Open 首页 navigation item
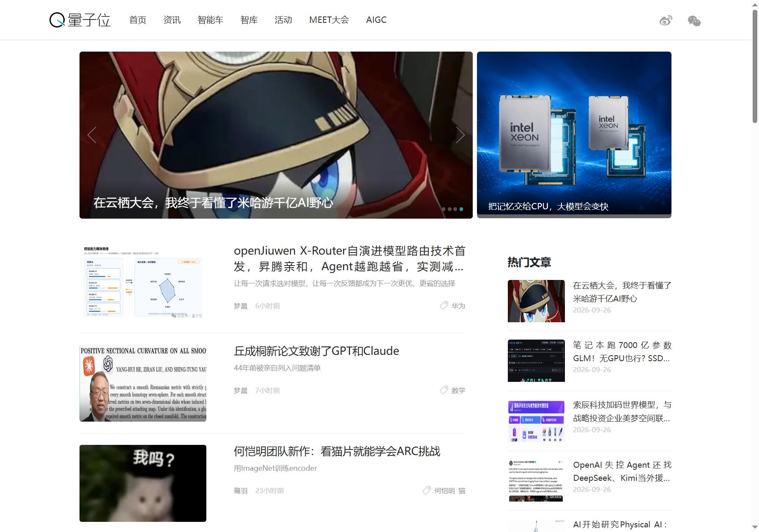Viewport: 759px width, 532px height. tap(138, 20)
